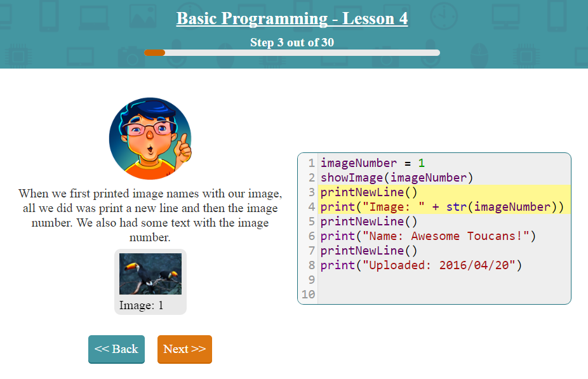588x379 pixels.
Task: Click the print("Name: Awesome Toucans!") line
Action: click(428, 236)
